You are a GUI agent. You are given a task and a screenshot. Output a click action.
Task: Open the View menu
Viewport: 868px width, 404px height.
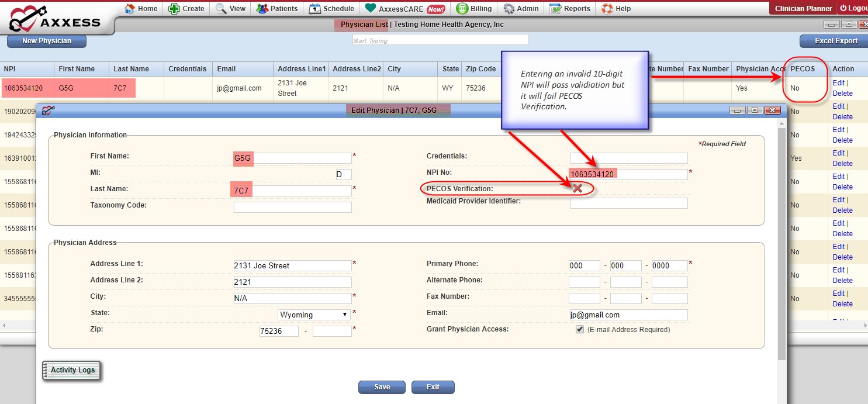[230, 9]
